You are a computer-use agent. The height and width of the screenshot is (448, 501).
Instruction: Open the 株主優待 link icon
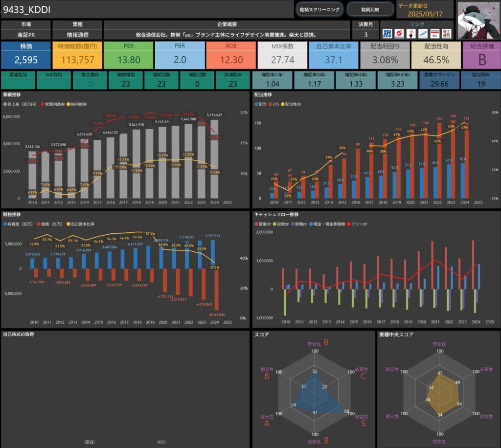pyautogui.click(x=447, y=34)
